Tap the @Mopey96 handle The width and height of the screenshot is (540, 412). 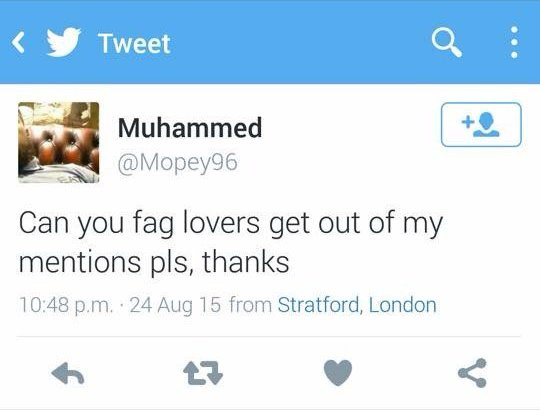tap(177, 163)
